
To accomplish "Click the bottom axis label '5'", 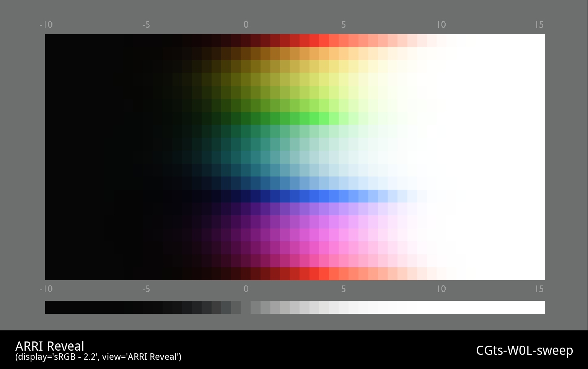I will [x=344, y=289].
